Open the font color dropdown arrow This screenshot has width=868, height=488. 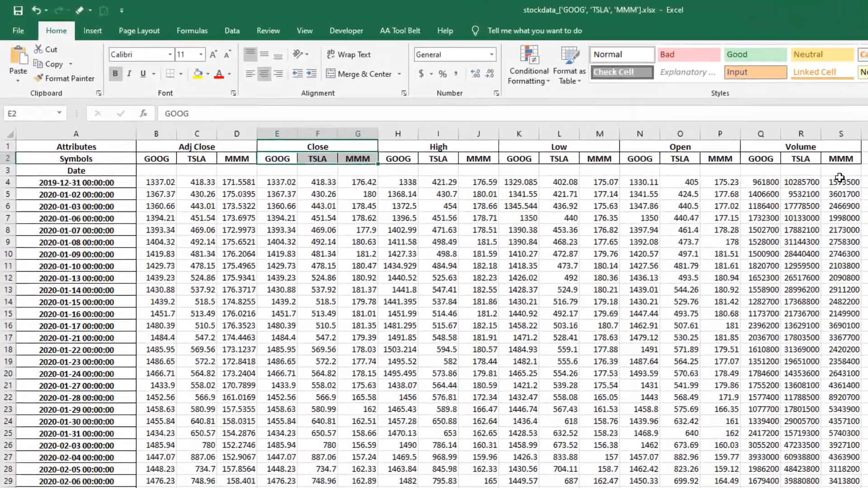pos(228,74)
